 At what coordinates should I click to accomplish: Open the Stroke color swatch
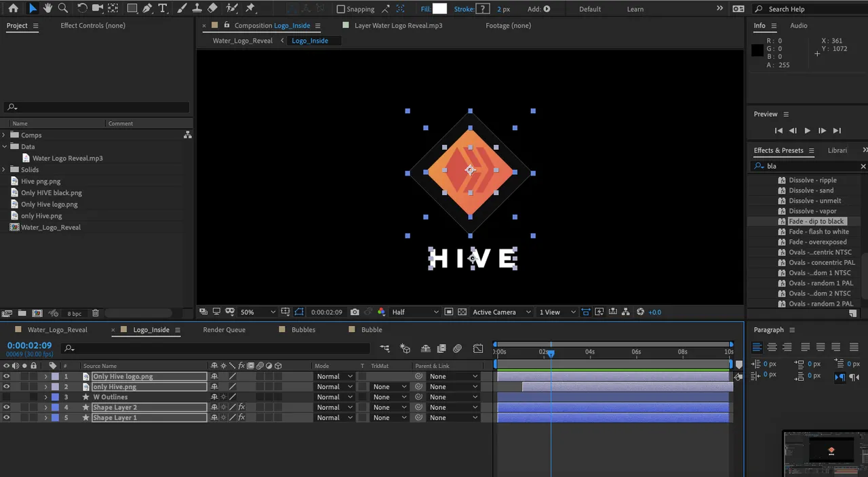(482, 9)
